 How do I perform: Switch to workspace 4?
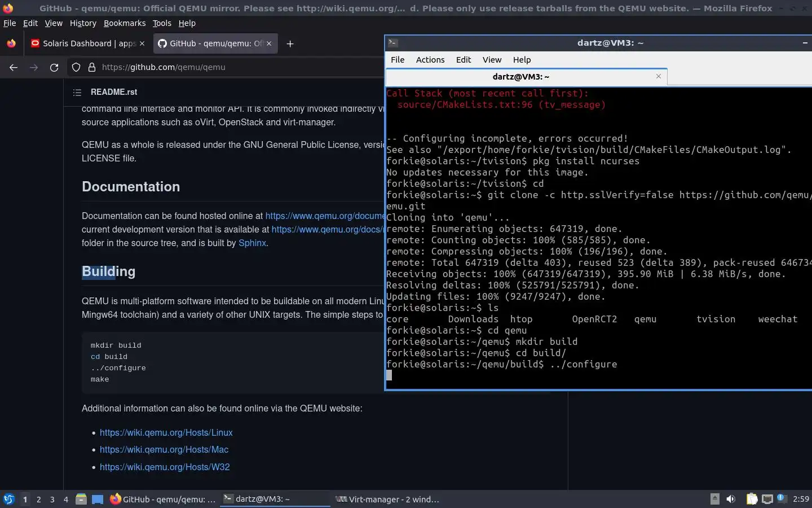(65, 500)
